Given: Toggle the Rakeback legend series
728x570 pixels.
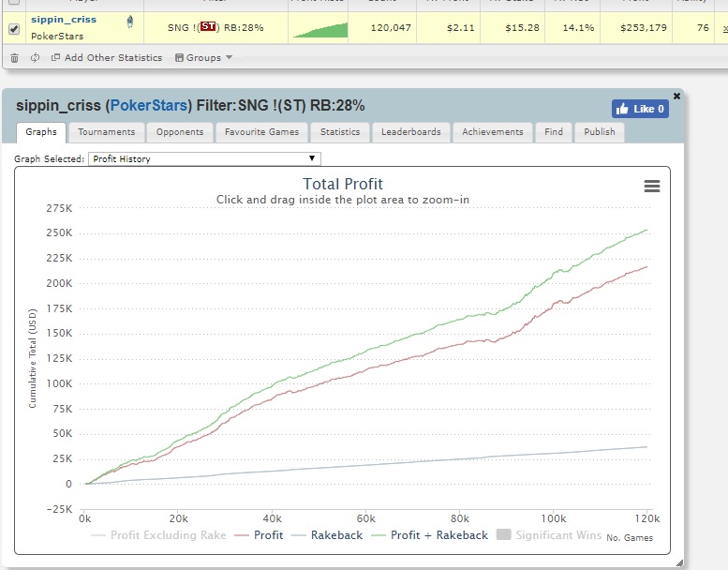Looking at the screenshot, I should [x=326, y=535].
